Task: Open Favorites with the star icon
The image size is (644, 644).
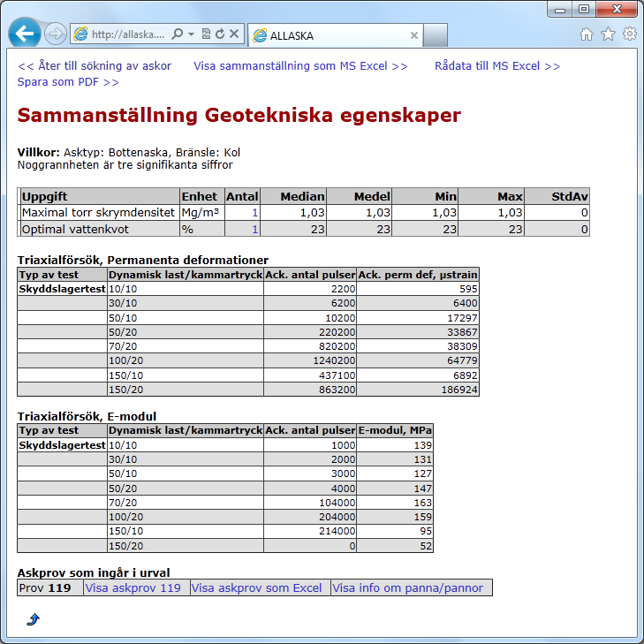Action: click(609, 34)
